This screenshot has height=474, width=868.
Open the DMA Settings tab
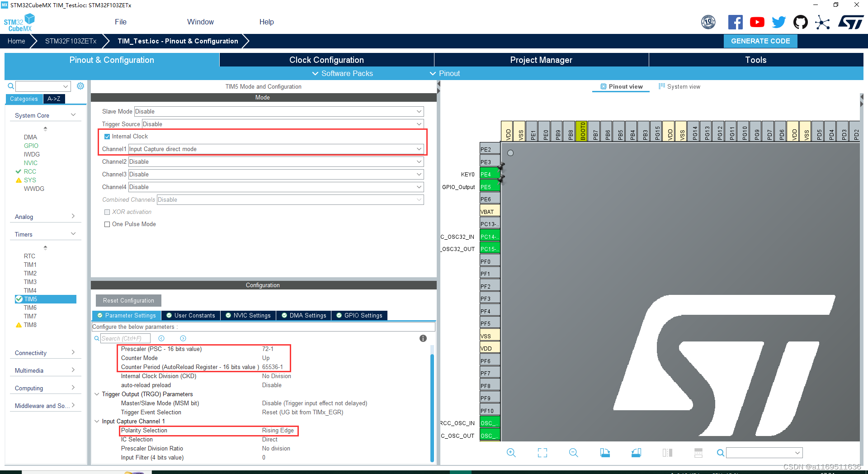[304, 315]
